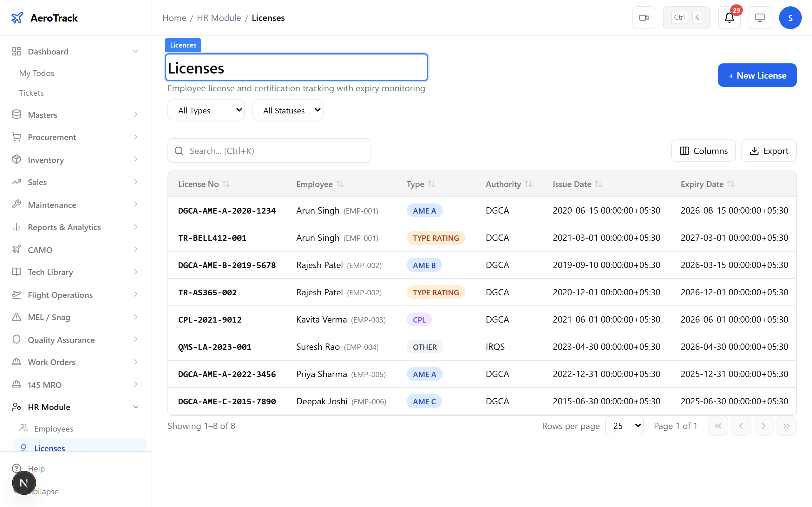Click the sort icon beside Employee header
The height and width of the screenshot is (507, 812).
pyautogui.click(x=340, y=184)
